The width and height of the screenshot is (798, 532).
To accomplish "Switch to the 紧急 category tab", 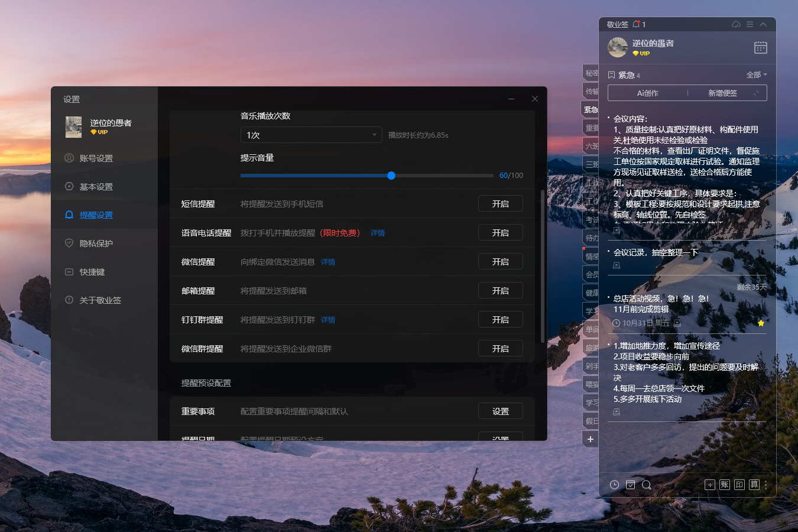I will (591, 109).
